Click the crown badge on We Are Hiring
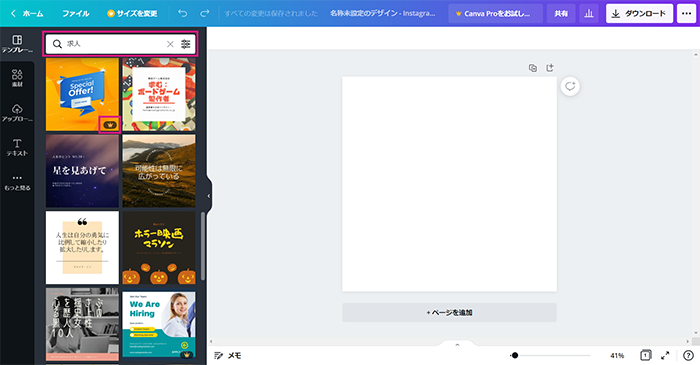The image size is (700, 365). 187,355
